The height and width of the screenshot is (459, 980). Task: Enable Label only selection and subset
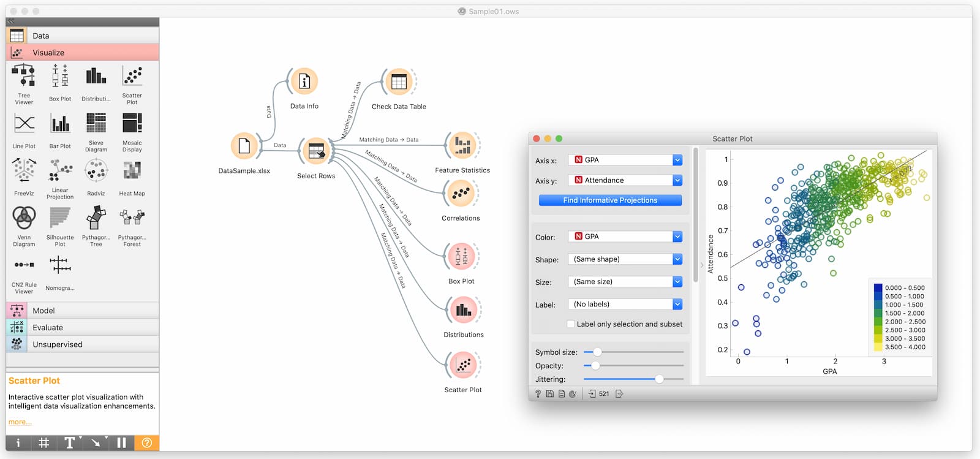571,324
